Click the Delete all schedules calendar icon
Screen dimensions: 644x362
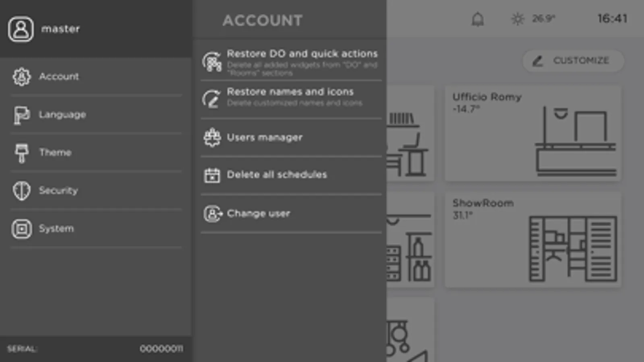(212, 175)
